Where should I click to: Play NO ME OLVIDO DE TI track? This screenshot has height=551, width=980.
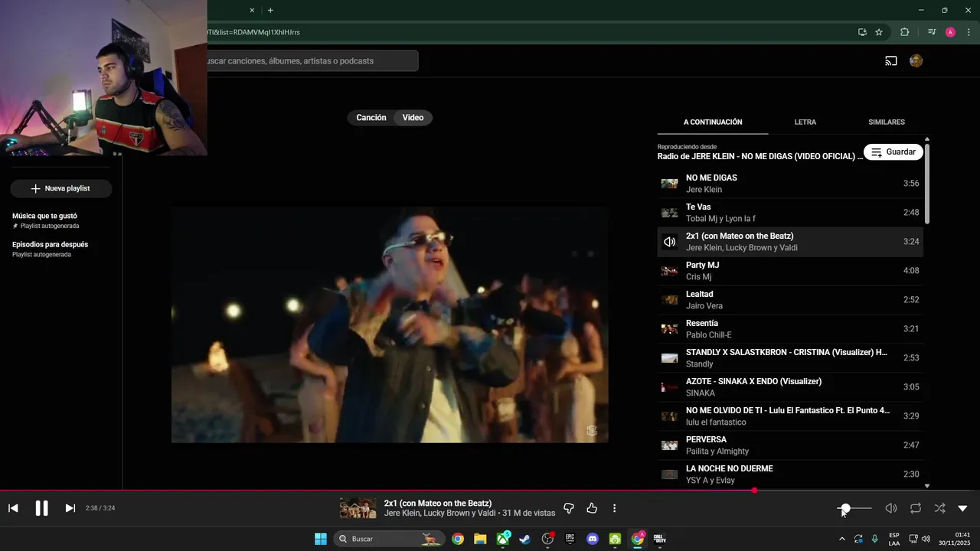(x=790, y=416)
